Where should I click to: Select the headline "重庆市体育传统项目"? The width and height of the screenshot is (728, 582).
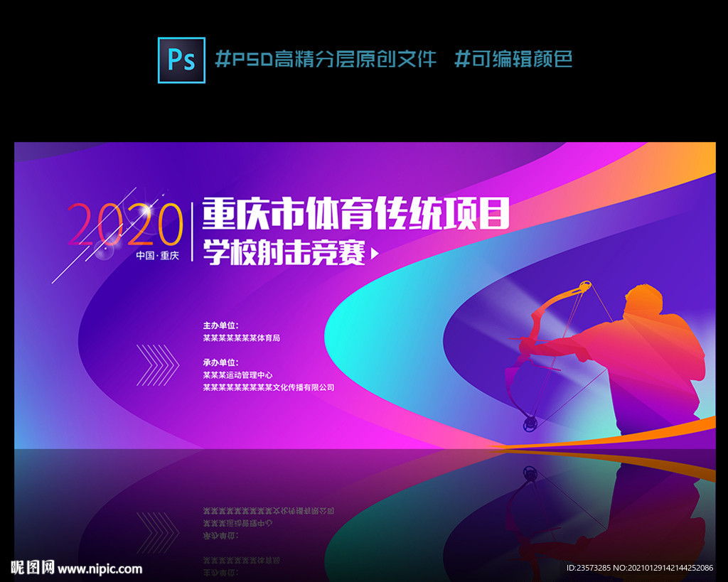pyautogui.click(x=356, y=213)
